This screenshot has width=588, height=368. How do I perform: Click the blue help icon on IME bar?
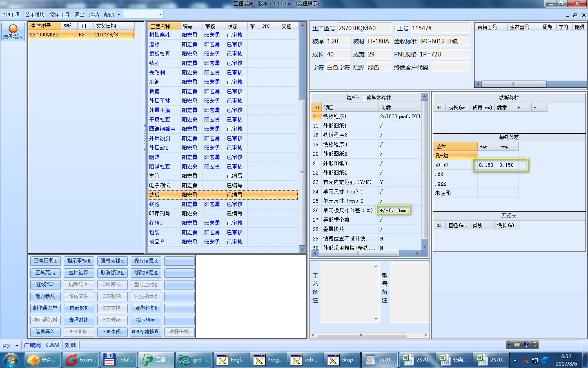tap(526, 344)
